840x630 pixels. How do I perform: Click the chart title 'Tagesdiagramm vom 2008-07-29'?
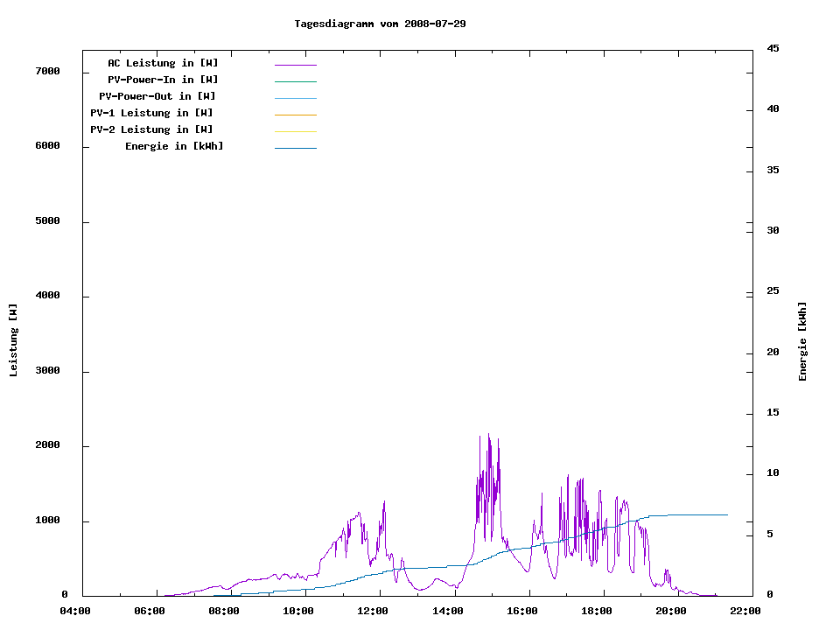(x=380, y=24)
